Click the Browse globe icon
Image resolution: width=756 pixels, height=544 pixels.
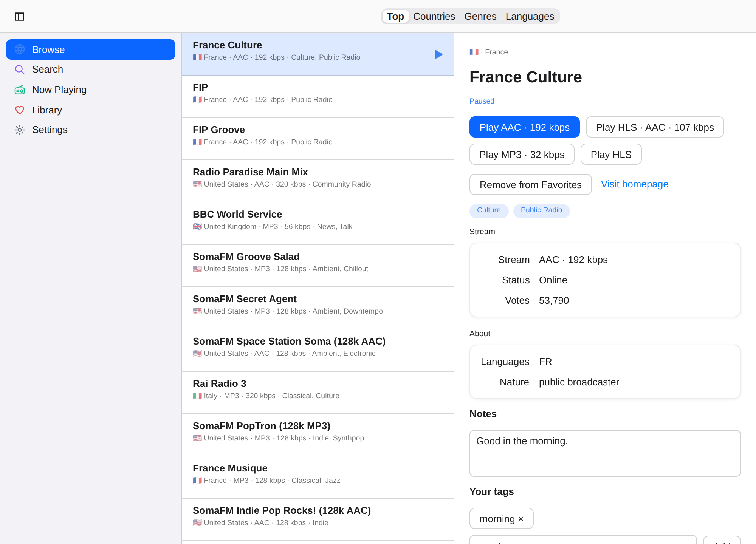point(20,49)
